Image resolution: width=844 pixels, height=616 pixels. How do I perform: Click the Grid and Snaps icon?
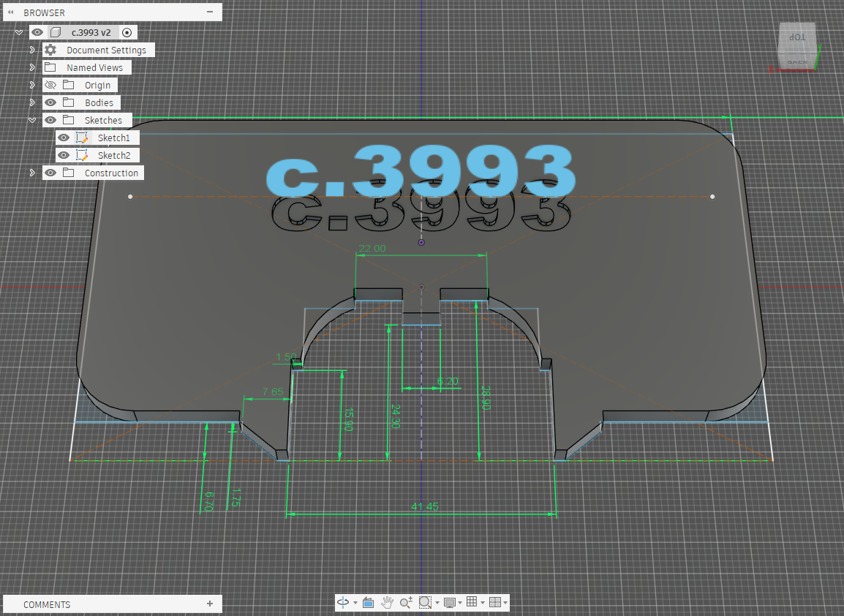click(x=472, y=602)
